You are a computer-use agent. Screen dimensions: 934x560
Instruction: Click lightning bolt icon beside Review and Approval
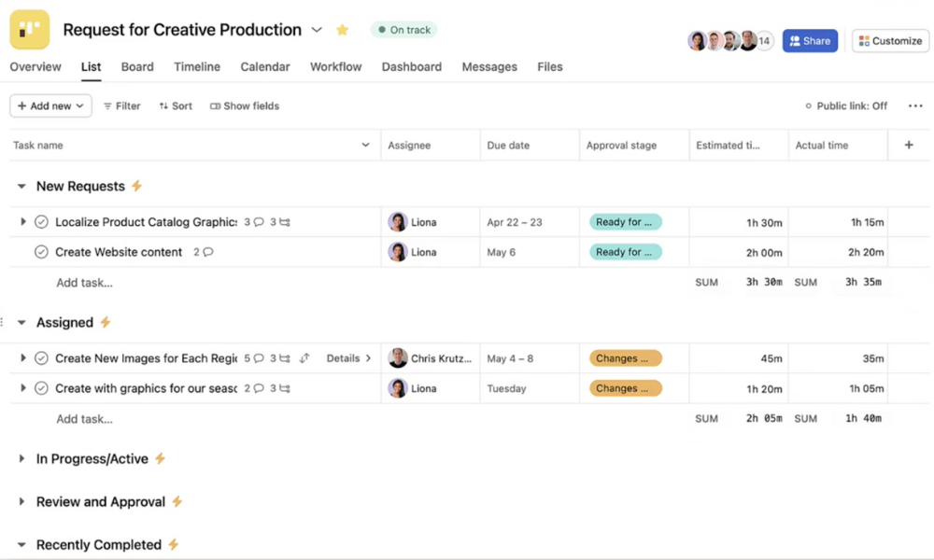click(x=177, y=501)
